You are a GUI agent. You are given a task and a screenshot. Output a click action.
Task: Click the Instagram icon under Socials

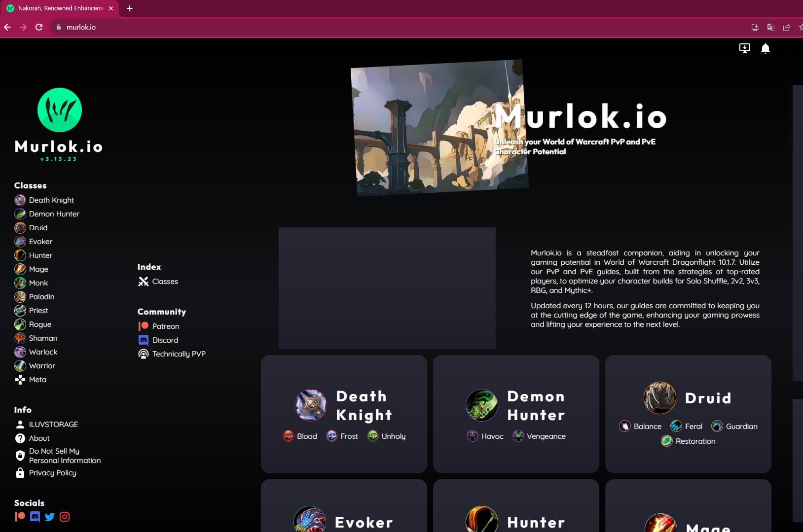tap(65, 517)
